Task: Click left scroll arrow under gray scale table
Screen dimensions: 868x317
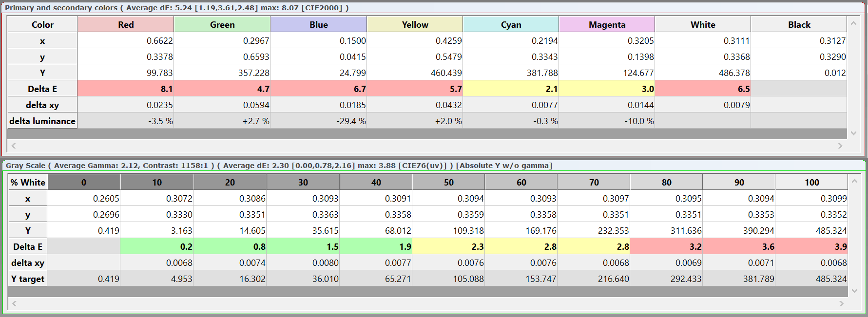Action: pos(15,303)
